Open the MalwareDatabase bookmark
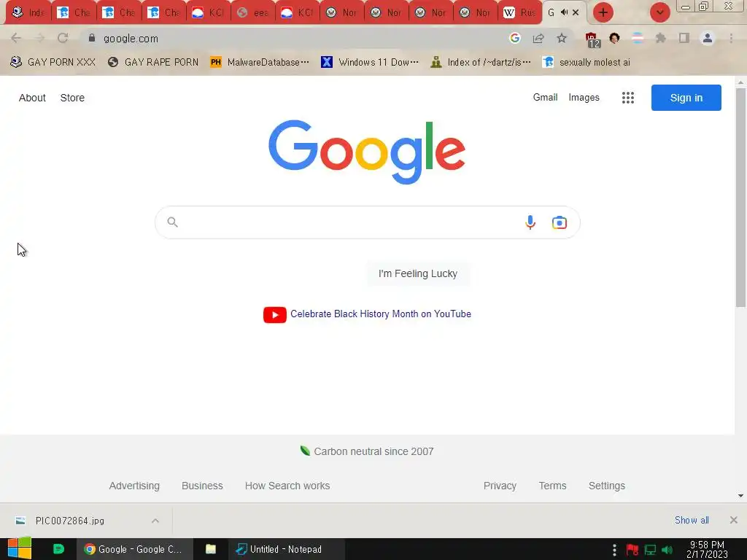 260,63
